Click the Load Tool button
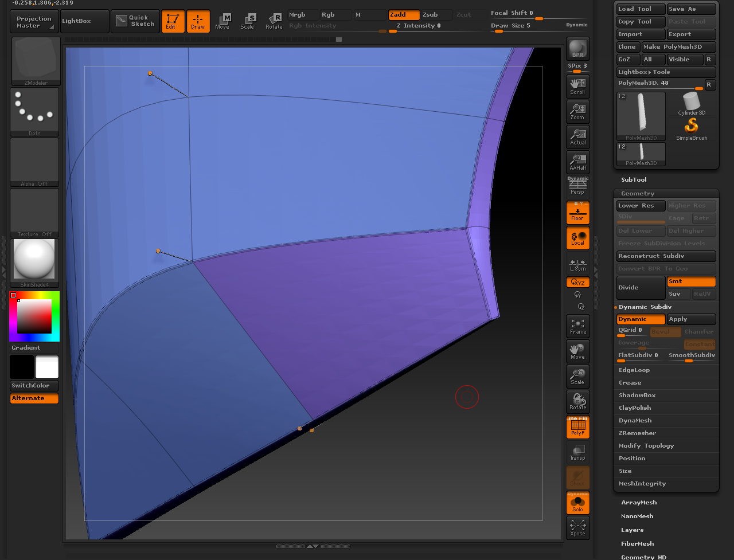 pyautogui.click(x=641, y=9)
